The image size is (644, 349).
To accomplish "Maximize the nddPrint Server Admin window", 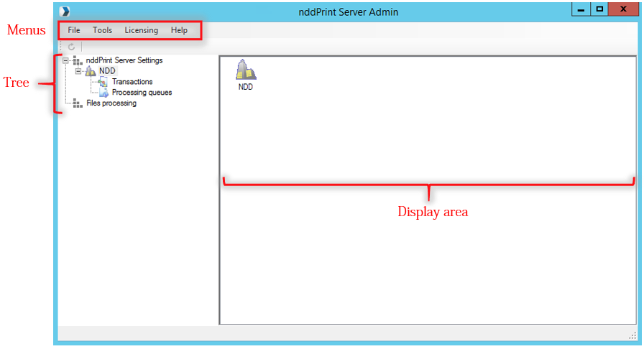I will tap(599, 9).
